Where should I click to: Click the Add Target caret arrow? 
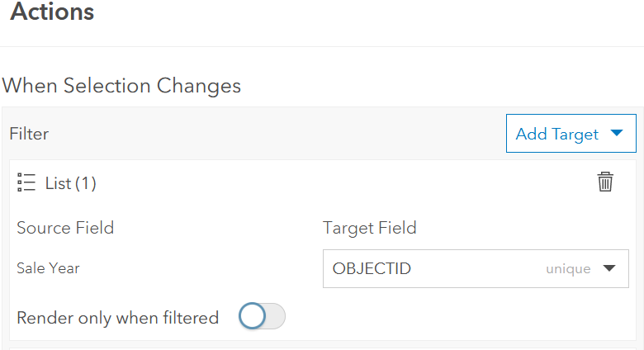pyautogui.click(x=617, y=134)
